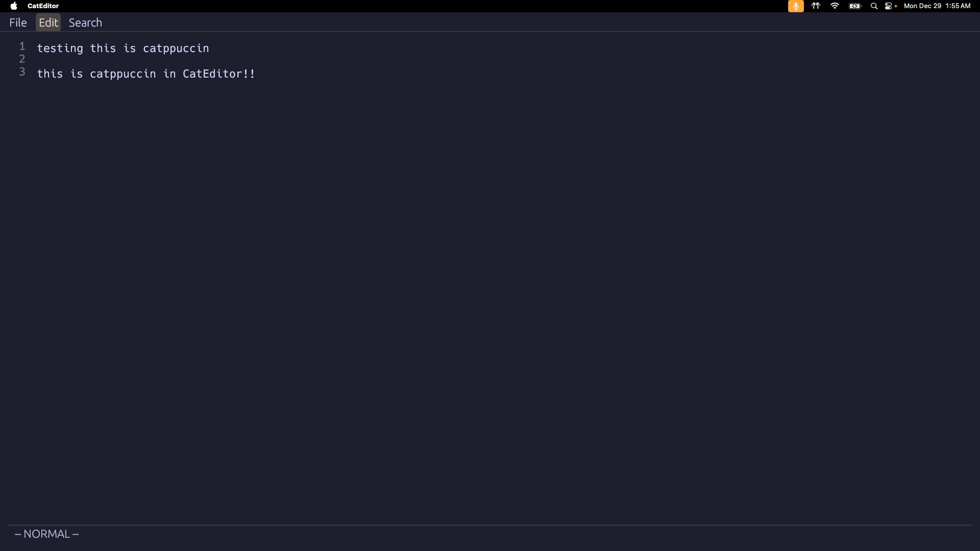
Task: Click the battery charging icon
Action: pos(854,6)
